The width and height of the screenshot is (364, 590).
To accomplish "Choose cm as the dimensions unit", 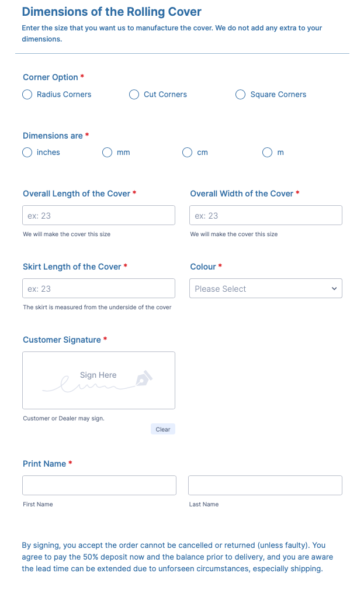I will tap(188, 153).
